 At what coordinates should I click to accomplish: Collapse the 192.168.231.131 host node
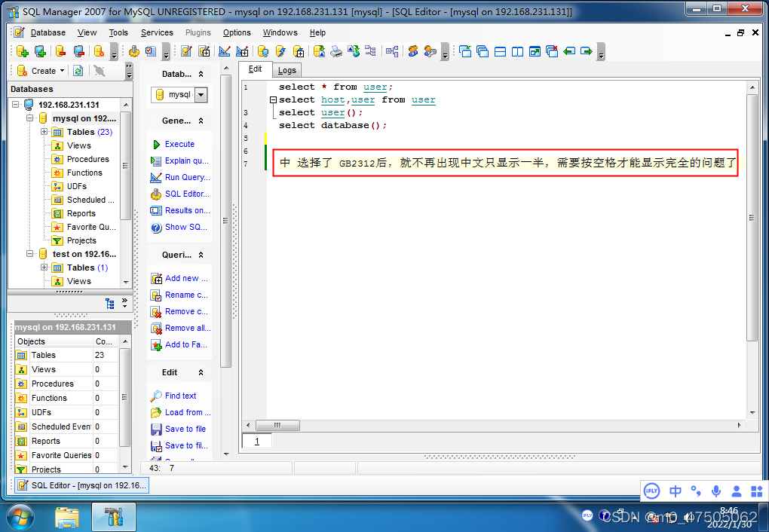(15, 105)
